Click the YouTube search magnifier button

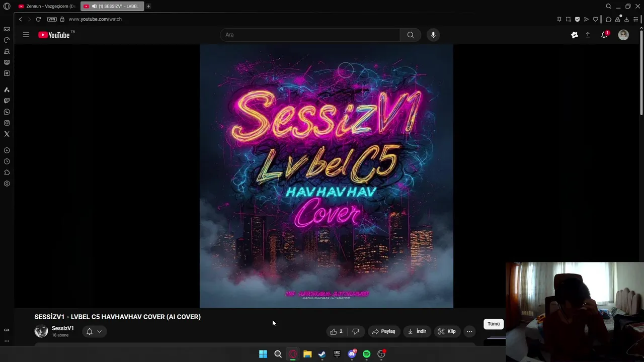coord(411,35)
